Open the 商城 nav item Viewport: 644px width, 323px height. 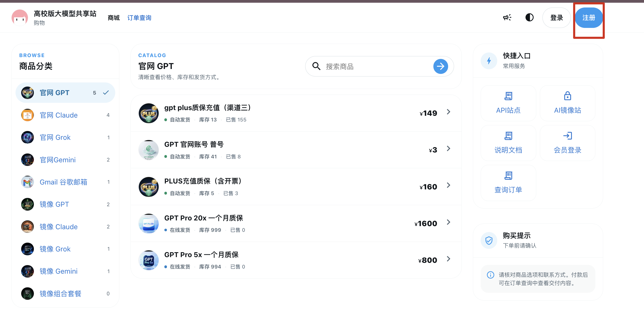point(114,18)
